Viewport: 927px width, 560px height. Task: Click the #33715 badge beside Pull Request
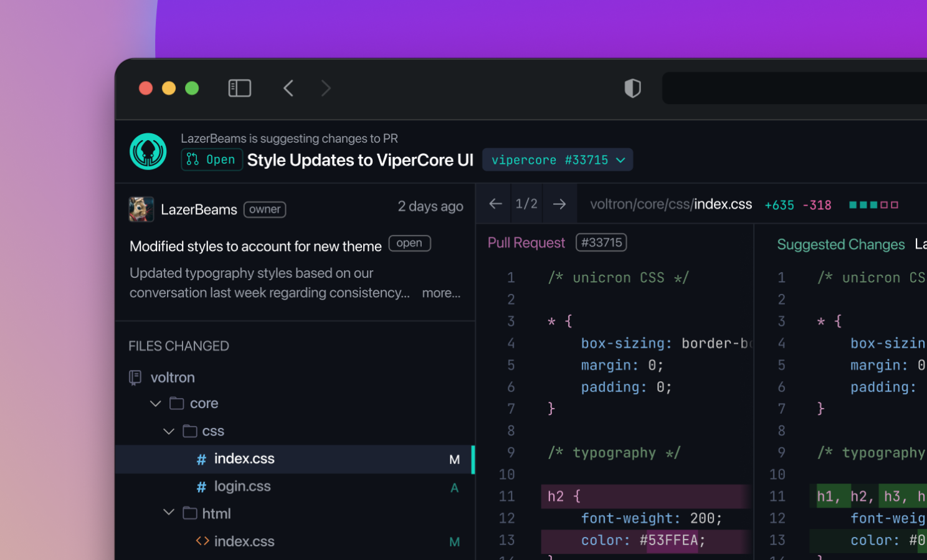pos(601,242)
